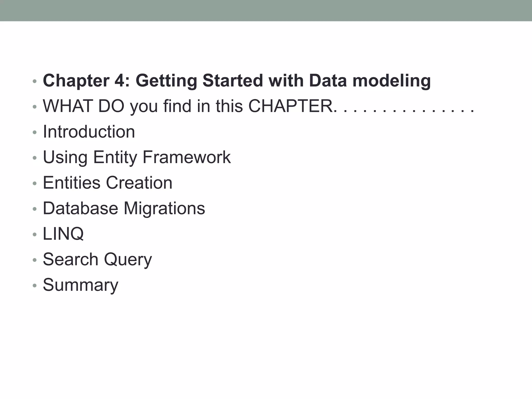
Task: Click the bullet dot before Summary
Action: [35, 286]
